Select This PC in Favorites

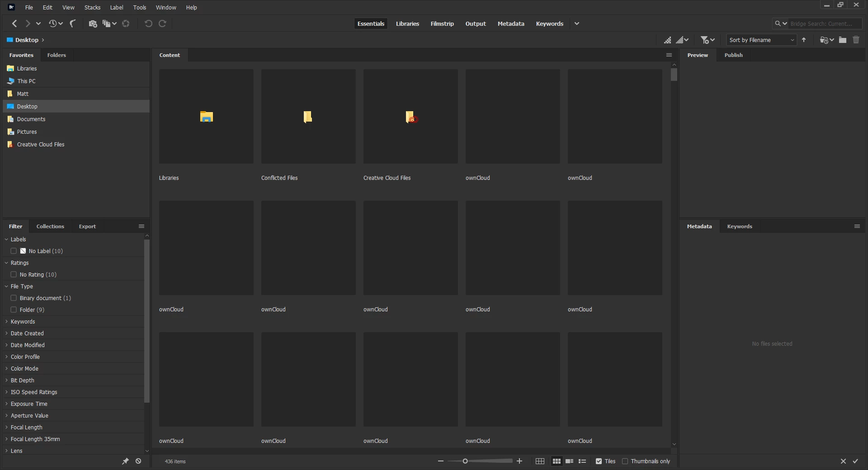click(x=76, y=81)
